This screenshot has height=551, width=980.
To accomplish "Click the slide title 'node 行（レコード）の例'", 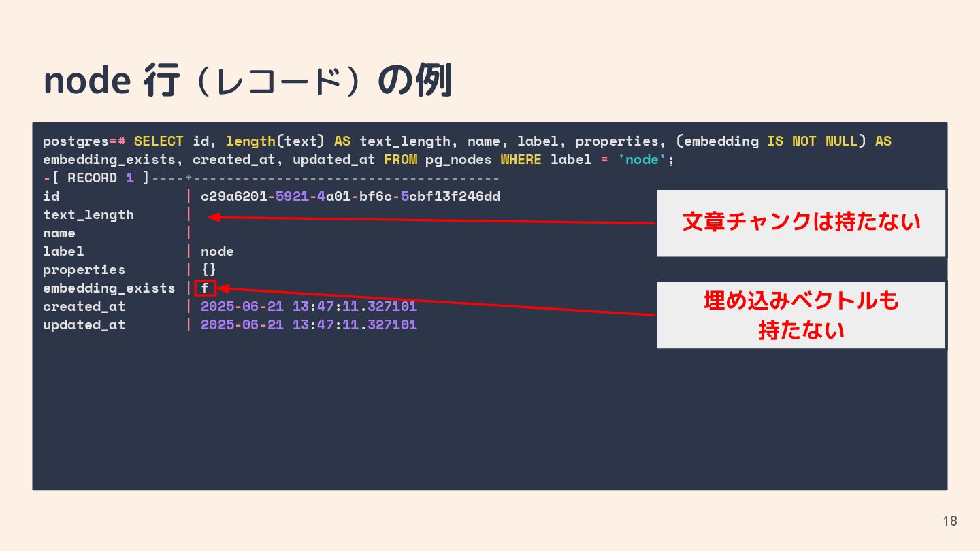I will coord(248,81).
